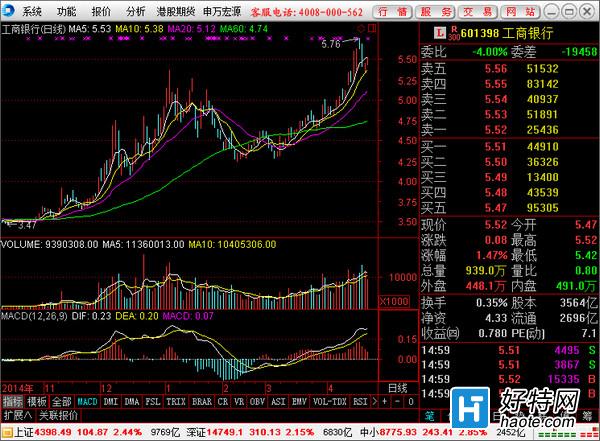The height and width of the screenshot is (441, 600).
Task: Click the L margin-trading badge
Action: [x=440, y=33]
